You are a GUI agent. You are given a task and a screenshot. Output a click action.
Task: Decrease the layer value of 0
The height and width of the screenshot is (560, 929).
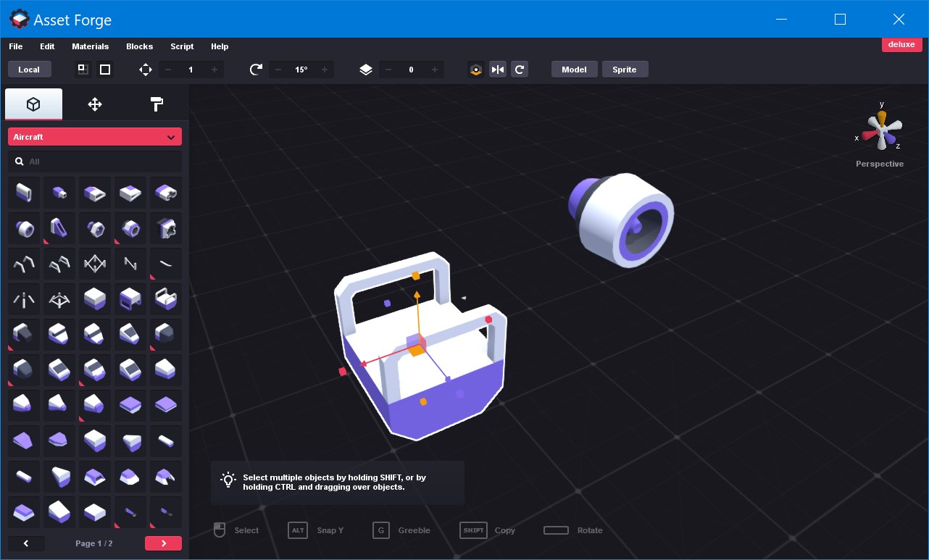click(389, 70)
